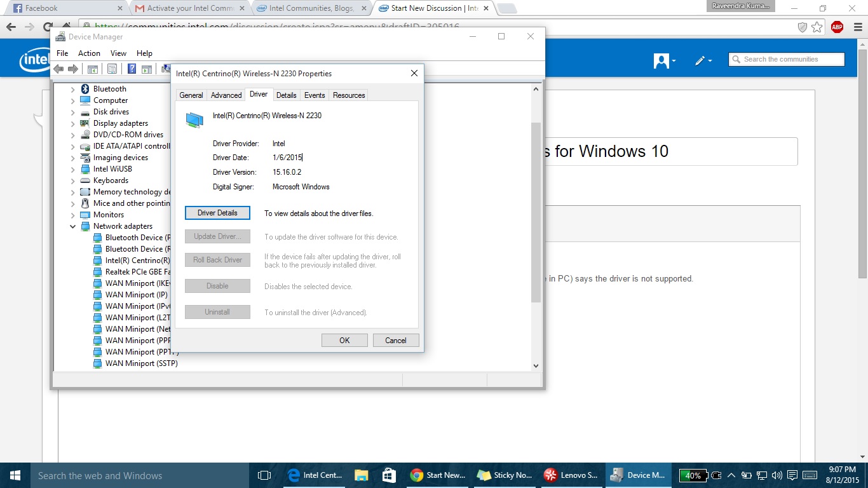The width and height of the screenshot is (868, 488).
Task: Click the Back navigation arrow in Device Manager
Action: click(x=58, y=69)
